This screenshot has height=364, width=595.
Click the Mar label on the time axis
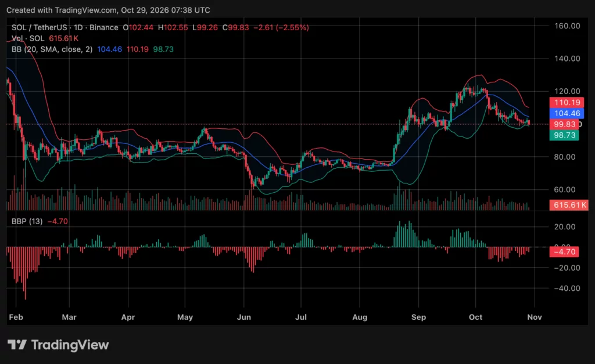69,317
